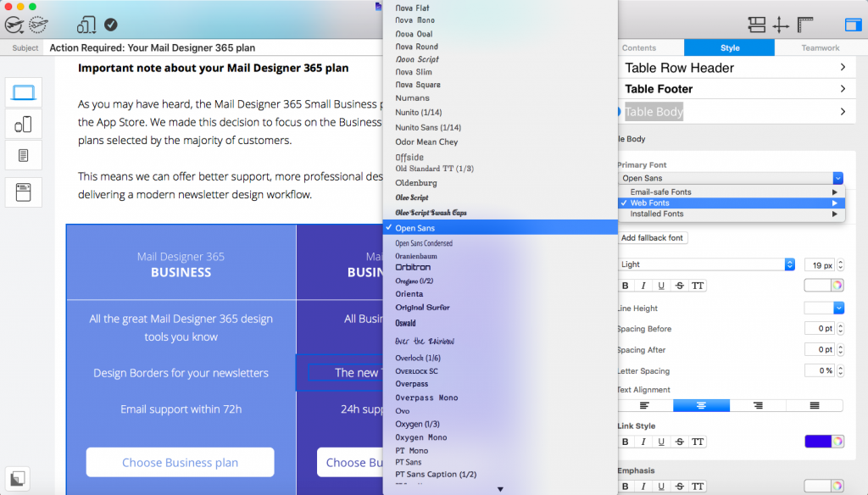Open the device preview toolbar icon

click(x=86, y=25)
